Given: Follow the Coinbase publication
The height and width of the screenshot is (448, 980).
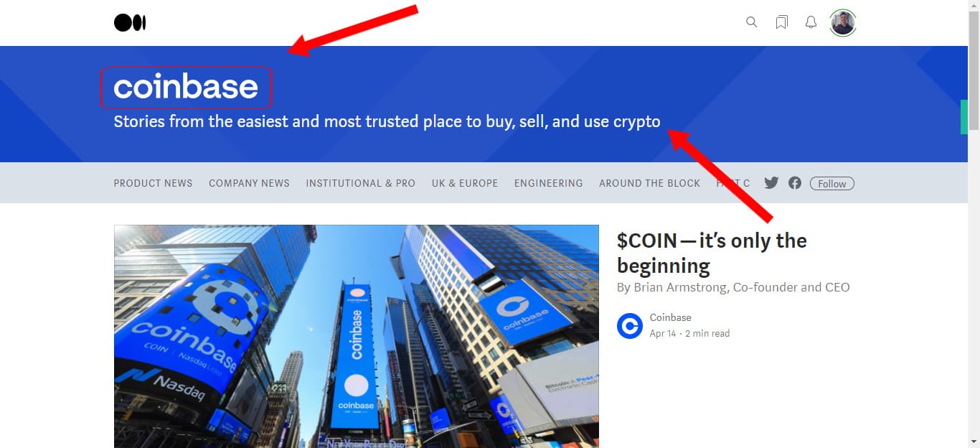Looking at the screenshot, I should click(832, 183).
